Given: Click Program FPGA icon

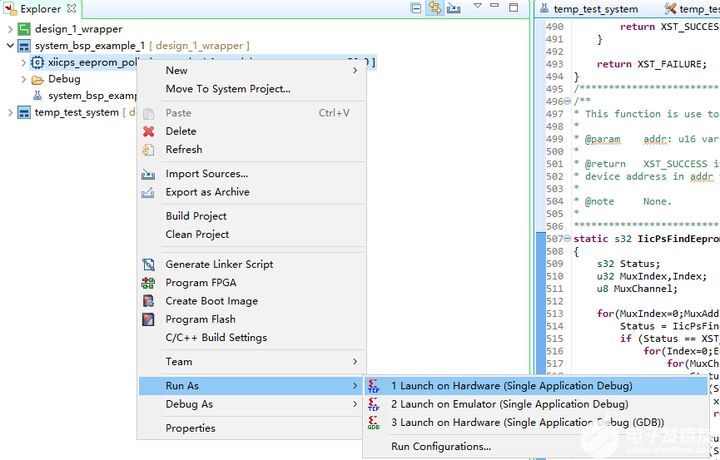Looking at the screenshot, I should (148, 283).
